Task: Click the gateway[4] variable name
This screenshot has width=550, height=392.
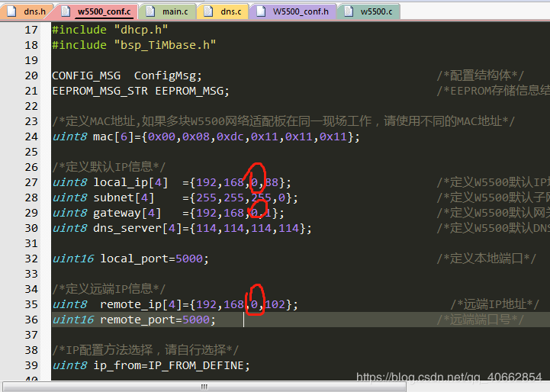Action: pyautogui.click(x=127, y=214)
